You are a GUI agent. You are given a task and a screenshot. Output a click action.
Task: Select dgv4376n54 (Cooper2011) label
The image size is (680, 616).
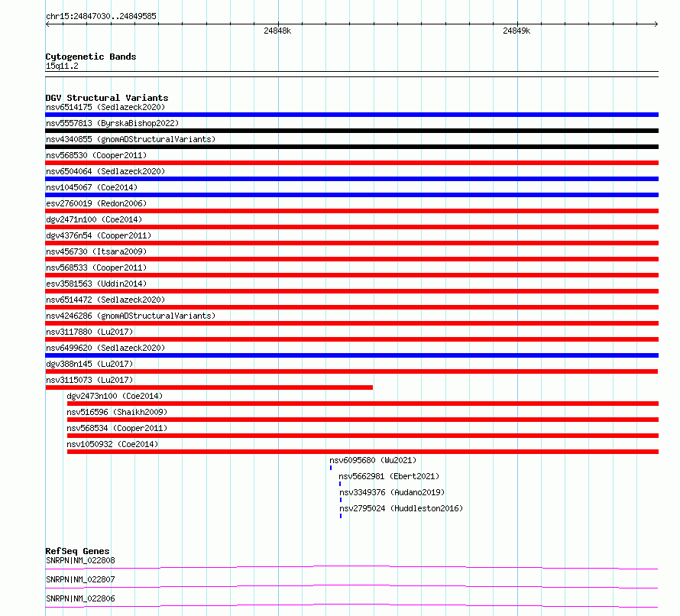tap(99, 235)
